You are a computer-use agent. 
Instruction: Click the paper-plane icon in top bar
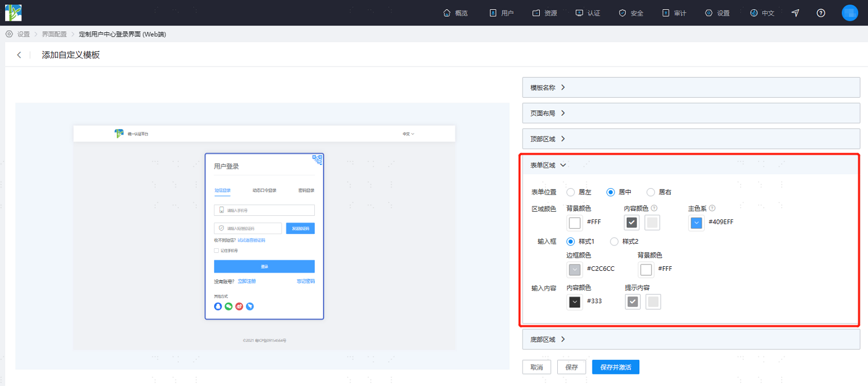coord(796,13)
